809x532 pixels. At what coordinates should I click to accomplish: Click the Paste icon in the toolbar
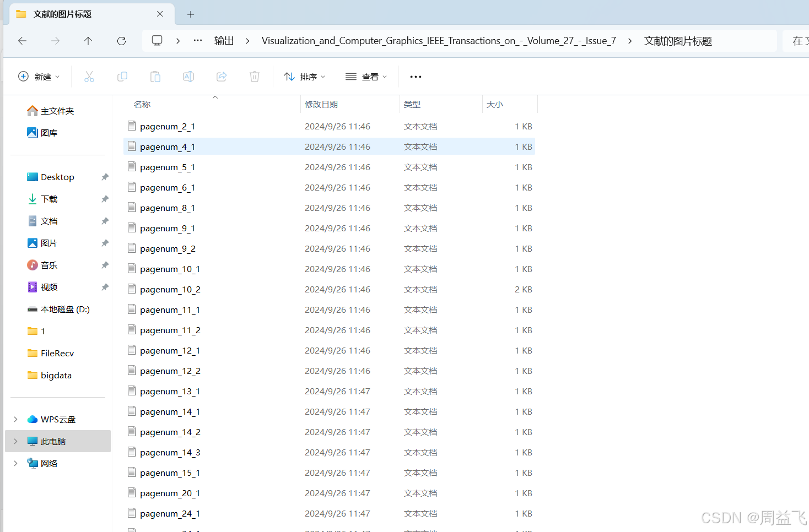[x=155, y=77]
